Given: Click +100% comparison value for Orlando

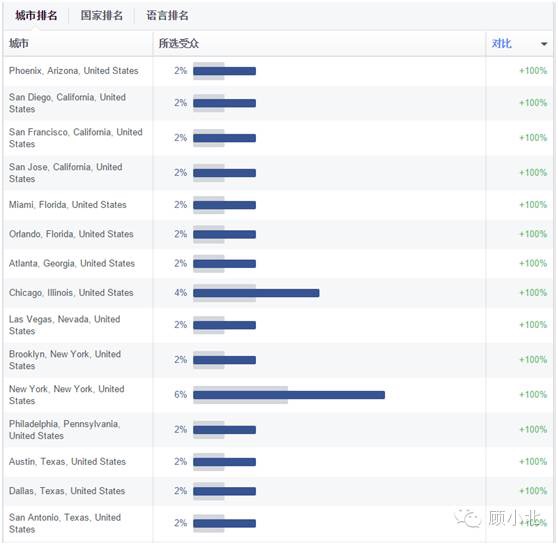Looking at the screenshot, I should pyautogui.click(x=533, y=234).
